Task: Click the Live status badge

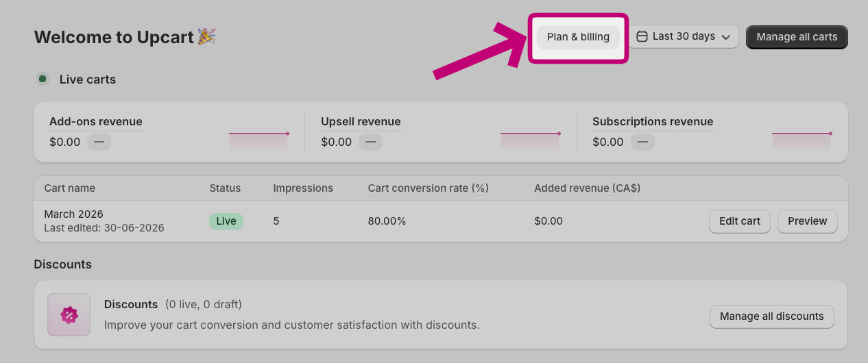Action: point(226,221)
